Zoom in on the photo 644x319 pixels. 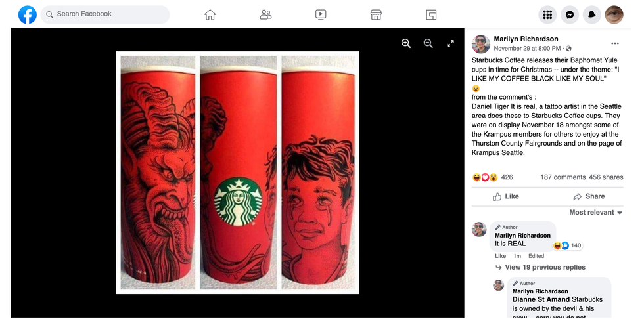tap(406, 43)
